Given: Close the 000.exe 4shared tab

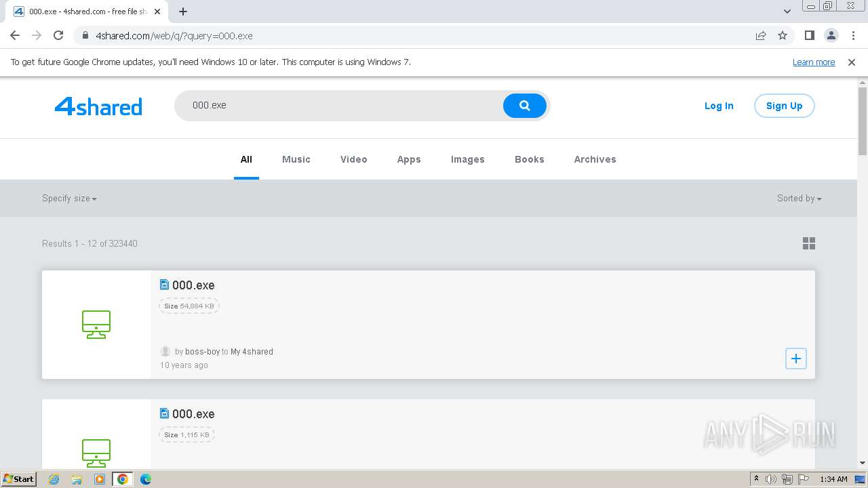Looking at the screenshot, I should click(157, 12).
